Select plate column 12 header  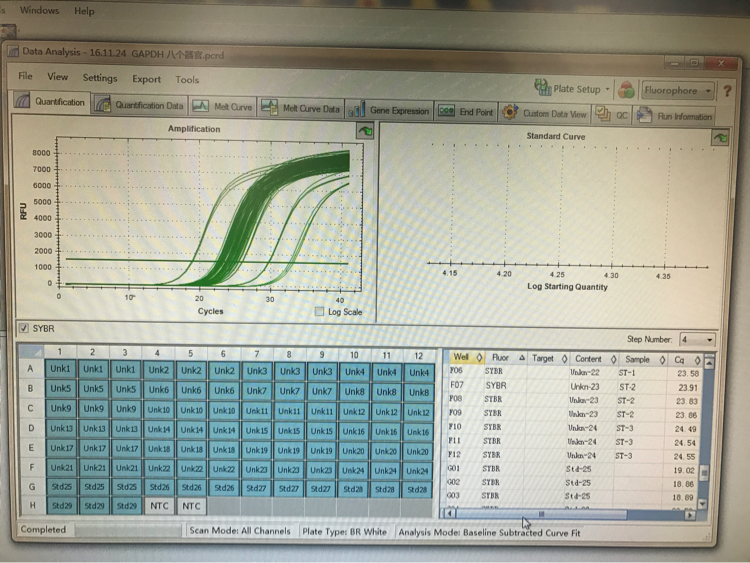(x=419, y=355)
